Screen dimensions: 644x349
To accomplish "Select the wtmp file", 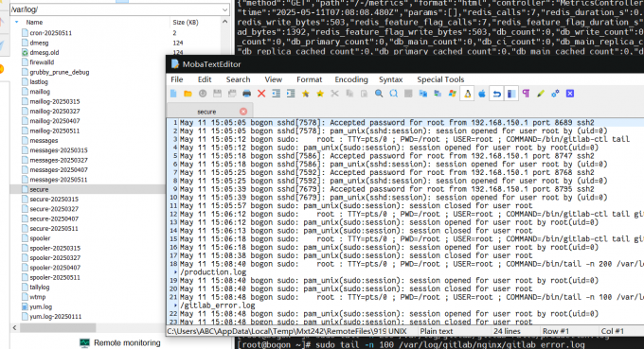I will 37,297.
